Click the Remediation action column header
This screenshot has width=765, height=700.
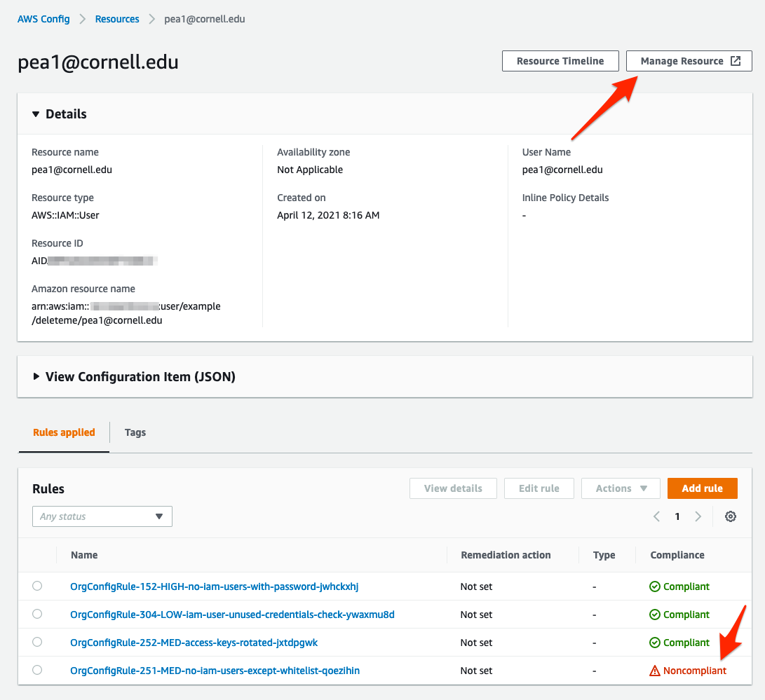506,555
